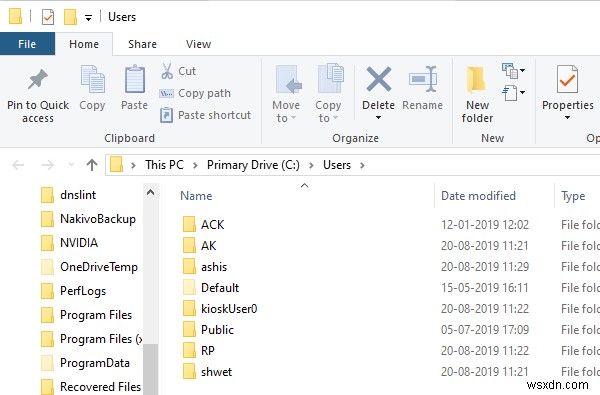Click the Paste clipboard icon
Viewport: 600px width, 395px height.
[135, 79]
